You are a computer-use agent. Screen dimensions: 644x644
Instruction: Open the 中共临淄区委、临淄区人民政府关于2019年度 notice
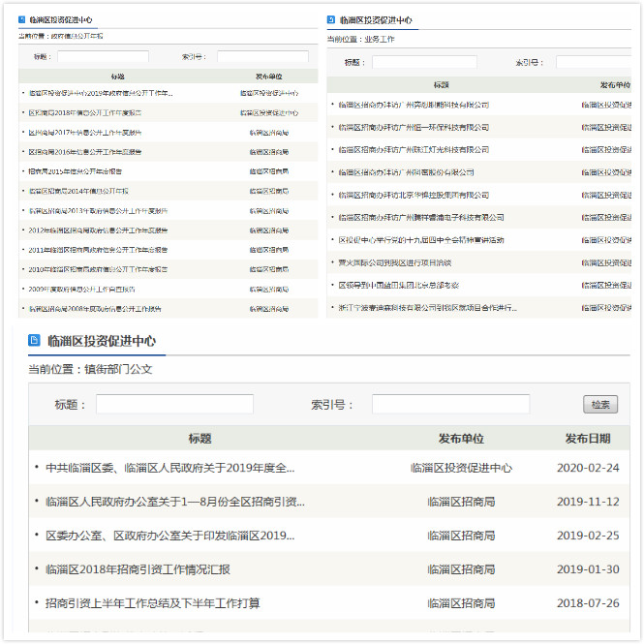[x=169, y=468]
